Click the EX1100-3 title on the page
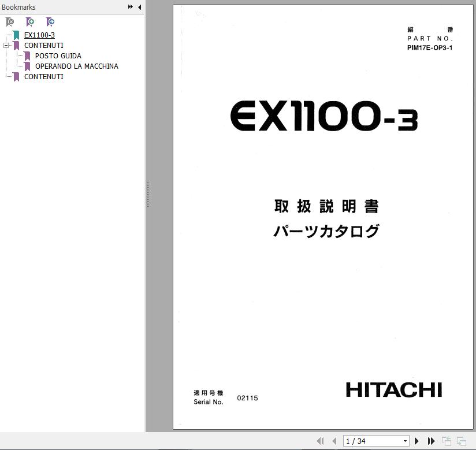The image size is (476, 450). click(324, 116)
